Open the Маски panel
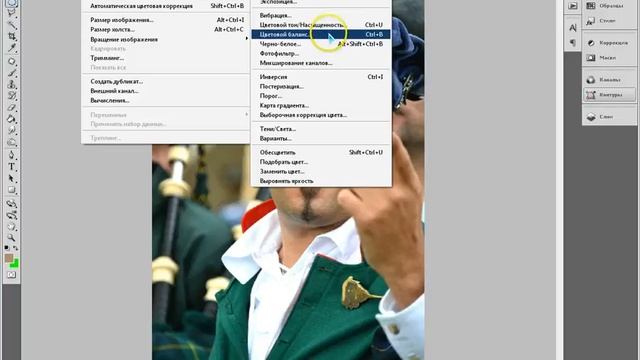 (609, 58)
